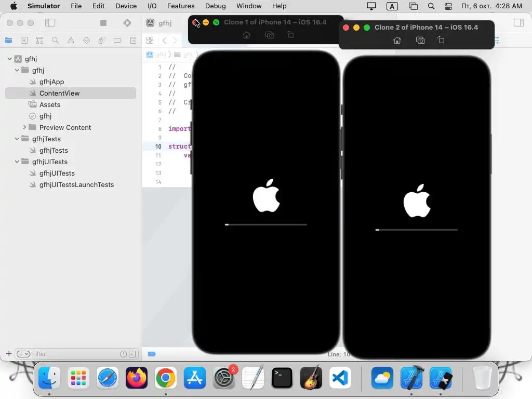The width and height of the screenshot is (532, 399).
Task: Open the I/O menu
Action: pos(152,6)
